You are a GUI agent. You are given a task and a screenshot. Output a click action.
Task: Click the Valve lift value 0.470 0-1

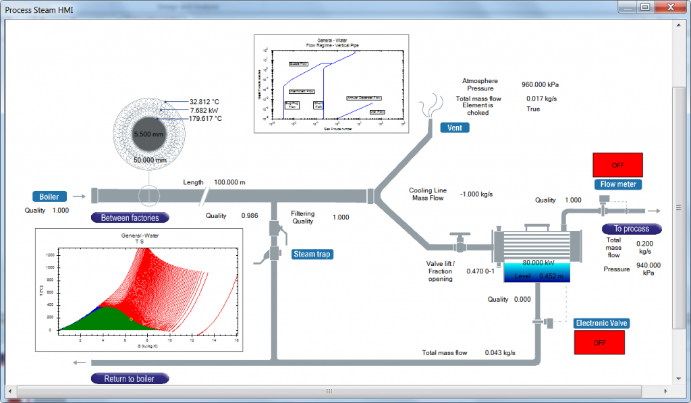click(480, 271)
